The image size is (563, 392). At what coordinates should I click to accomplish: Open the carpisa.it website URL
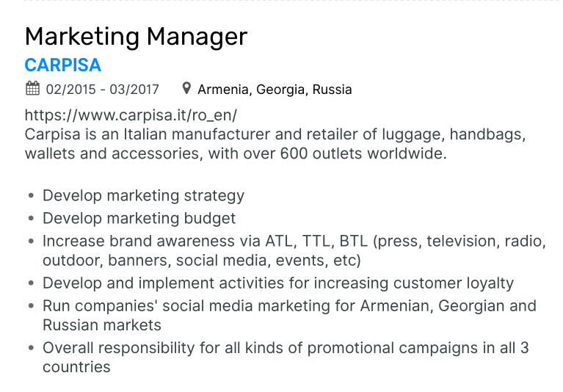(x=131, y=115)
